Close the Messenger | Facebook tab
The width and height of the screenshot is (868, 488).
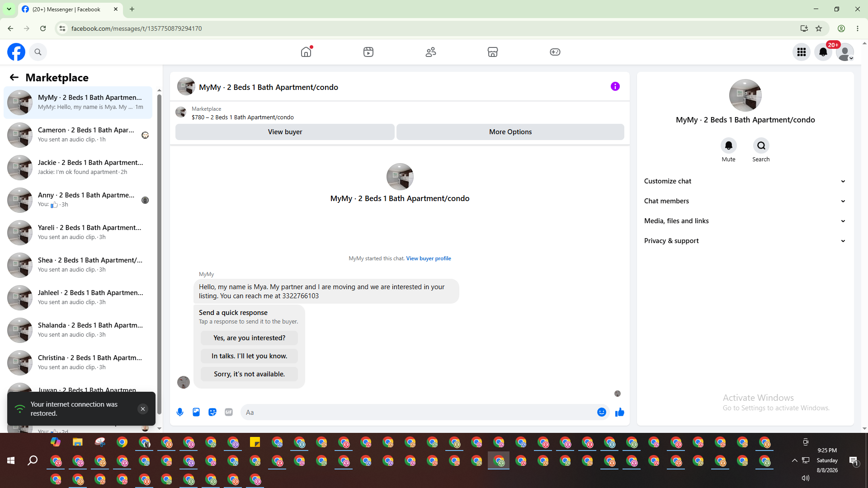116,9
